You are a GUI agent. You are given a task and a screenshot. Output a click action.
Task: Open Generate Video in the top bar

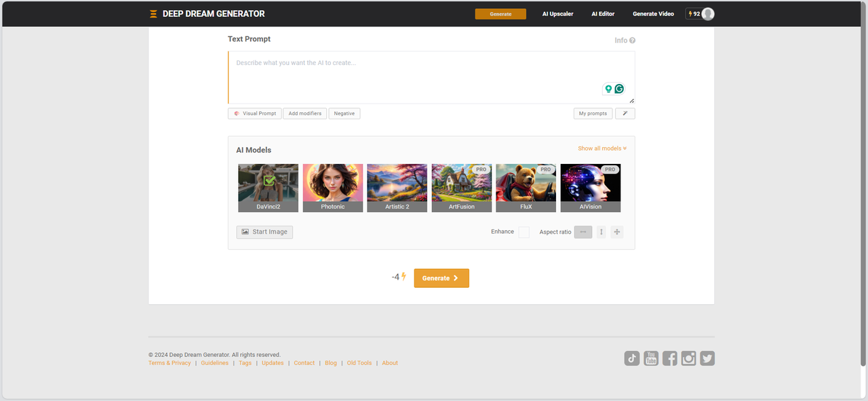coord(653,14)
